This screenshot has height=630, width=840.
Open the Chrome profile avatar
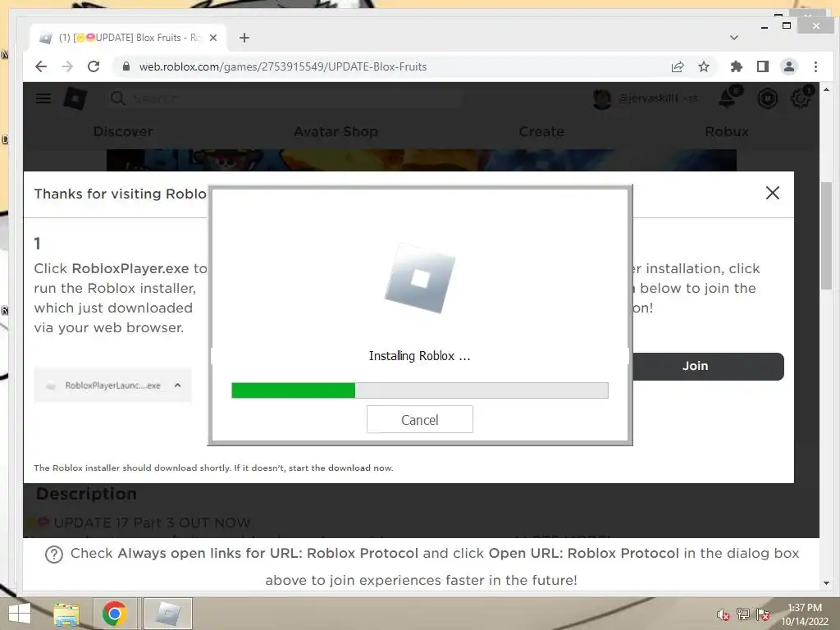click(789, 66)
